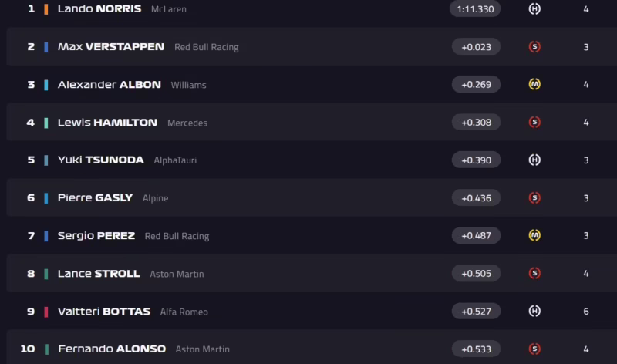Viewport: 617px width, 364px height.
Task: Click the Aston Martin label beside Lance Stroll
Action: tap(177, 274)
